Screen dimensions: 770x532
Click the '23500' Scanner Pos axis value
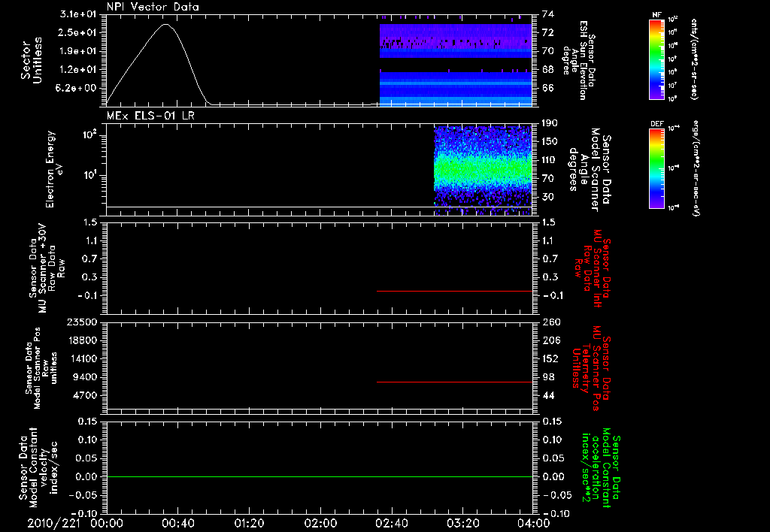point(81,322)
